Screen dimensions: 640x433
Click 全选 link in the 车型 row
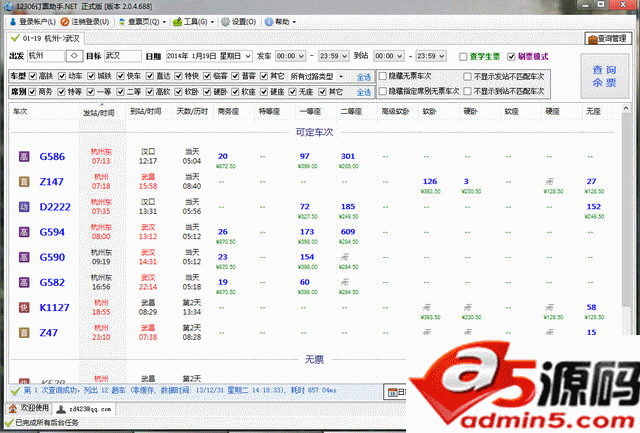click(x=364, y=77)
